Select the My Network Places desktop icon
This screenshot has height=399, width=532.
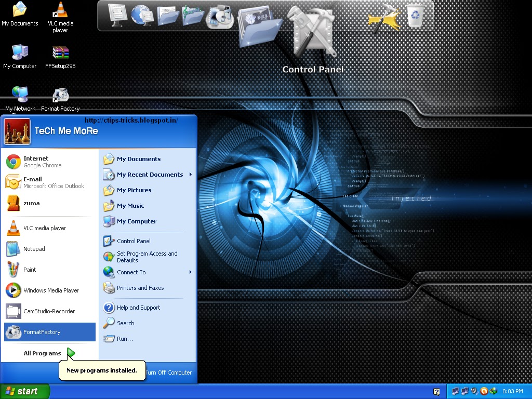(20, 99)
